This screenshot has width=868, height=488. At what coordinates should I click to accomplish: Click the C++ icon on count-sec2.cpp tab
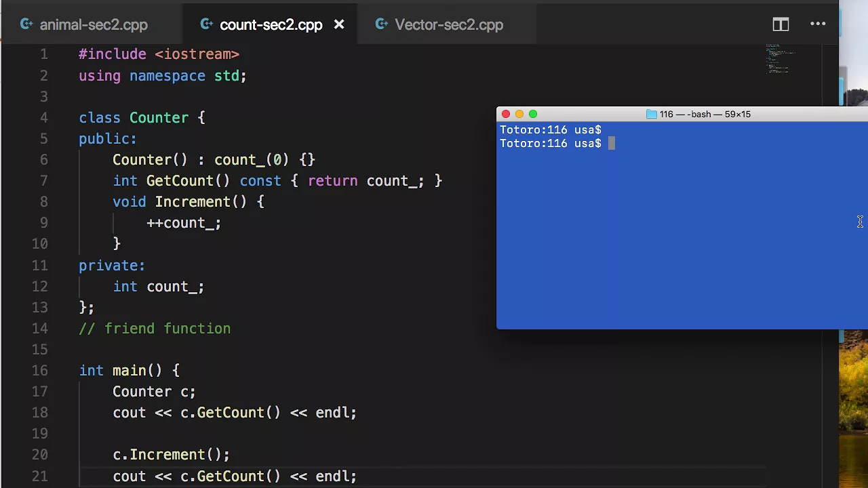click(207, 24)
